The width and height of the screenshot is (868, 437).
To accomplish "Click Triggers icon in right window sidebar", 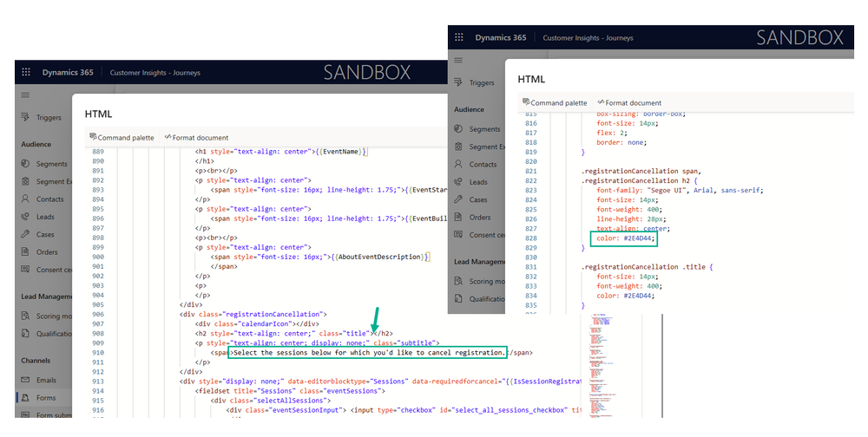I will click(457, 82).
